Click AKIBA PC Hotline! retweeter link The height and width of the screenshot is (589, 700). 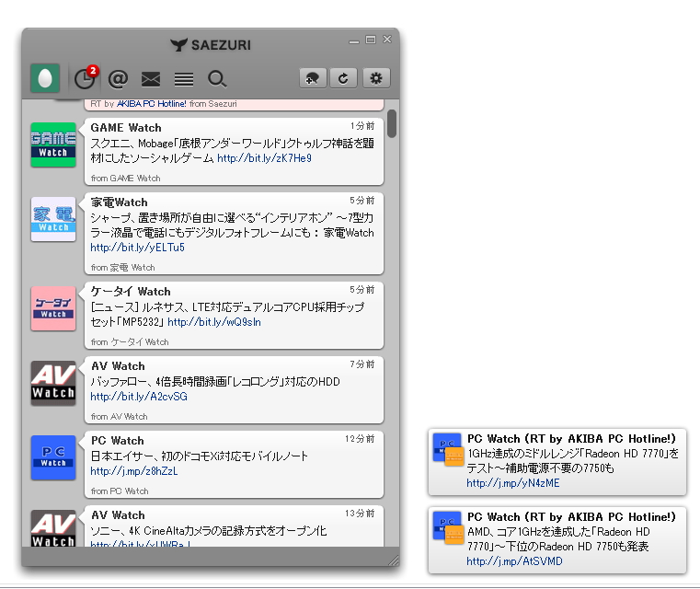coord(152,104)
